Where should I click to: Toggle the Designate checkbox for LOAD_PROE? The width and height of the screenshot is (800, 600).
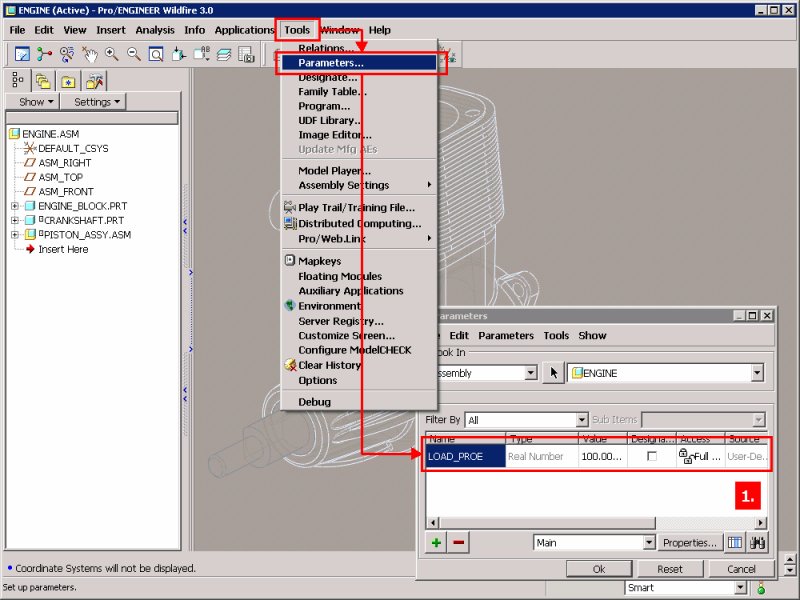click(652, 456)
